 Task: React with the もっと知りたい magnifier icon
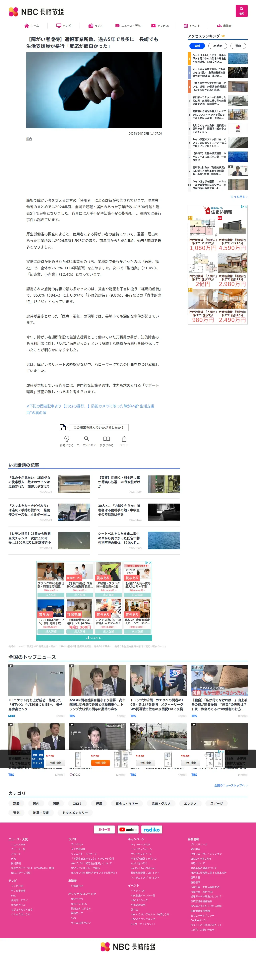tap(87, 439)
